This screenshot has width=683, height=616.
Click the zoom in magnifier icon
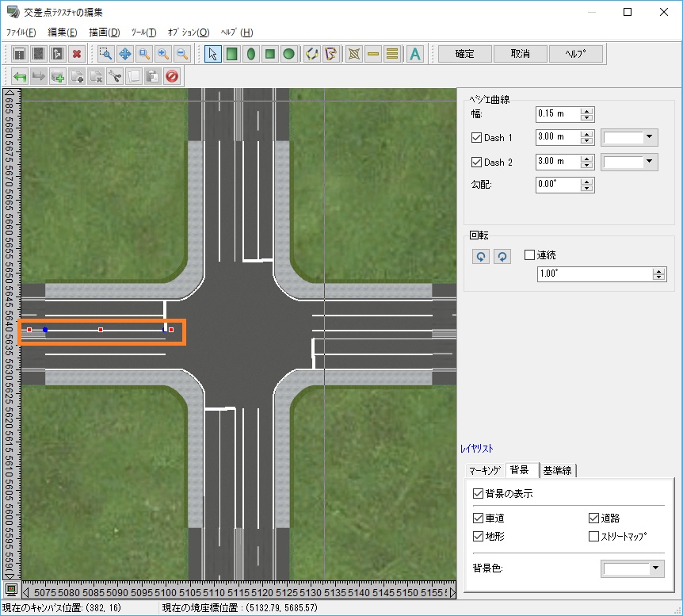click(x=163, y=54)
